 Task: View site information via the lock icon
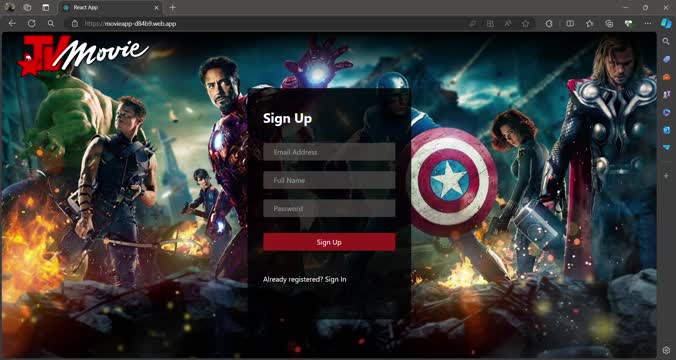(x=75, y=24)
